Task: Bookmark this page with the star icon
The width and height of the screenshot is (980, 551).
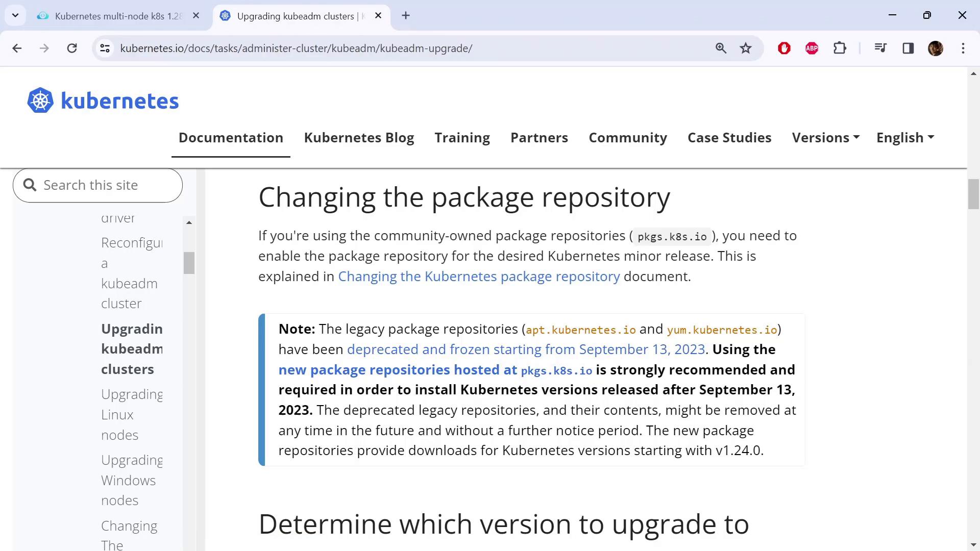Action: click(x=746, y=48)
